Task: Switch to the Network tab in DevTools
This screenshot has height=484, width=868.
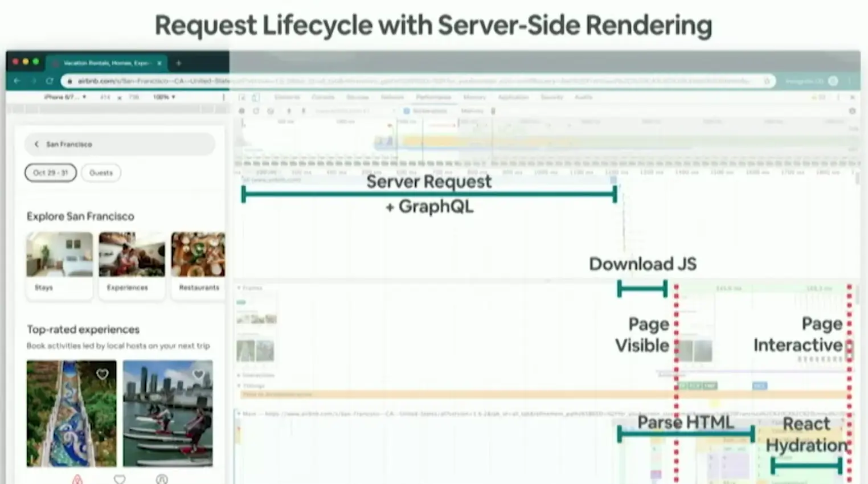Action: click(392, 97)
